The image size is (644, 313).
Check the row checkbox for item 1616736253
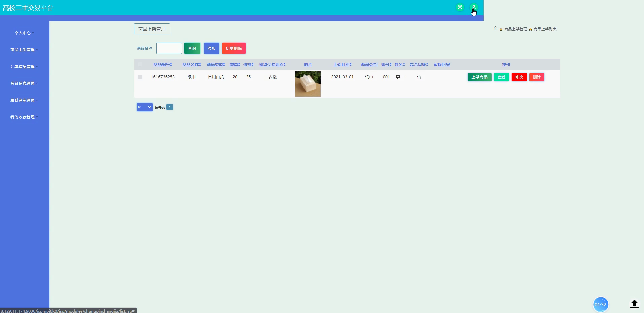pos(140,77)
